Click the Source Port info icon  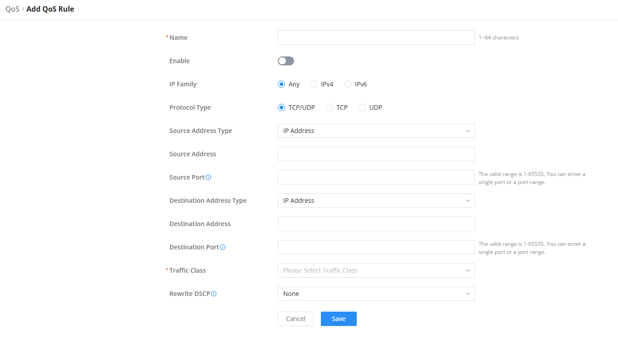click(x=208, y=177)
